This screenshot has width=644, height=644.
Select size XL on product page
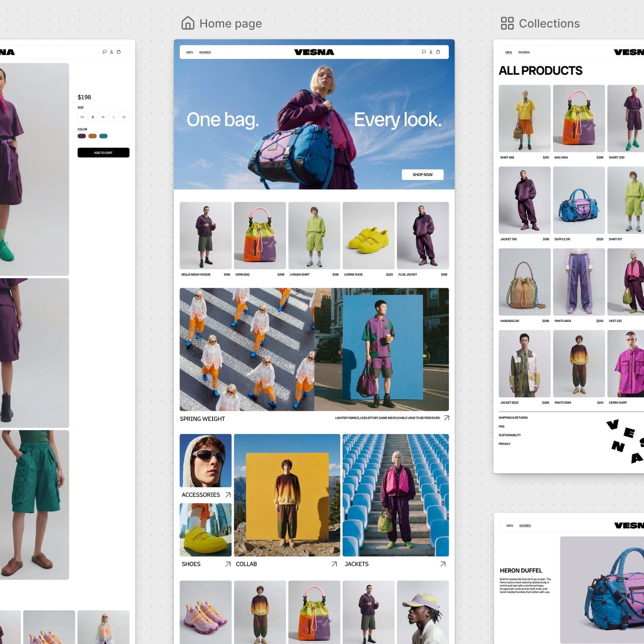pos(124,117)
